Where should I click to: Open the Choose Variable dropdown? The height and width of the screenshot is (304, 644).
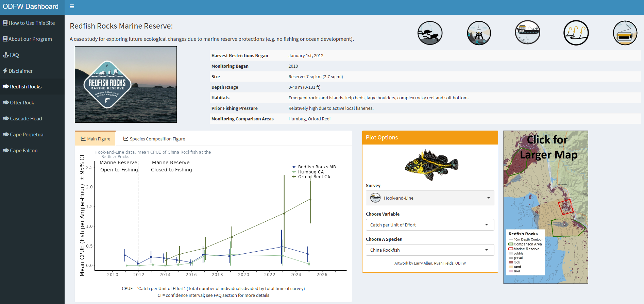click(430, 225)
